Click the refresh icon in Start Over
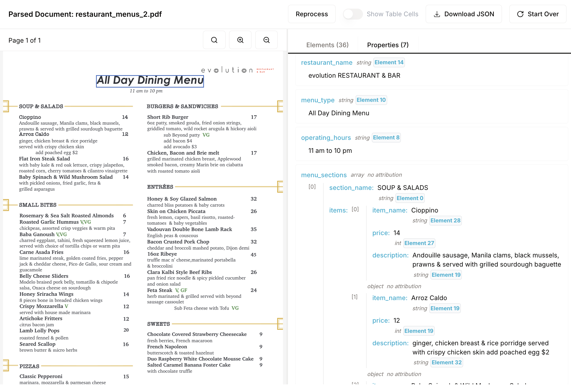This screenshot has height=392, width=571. [x=520, y=14]
